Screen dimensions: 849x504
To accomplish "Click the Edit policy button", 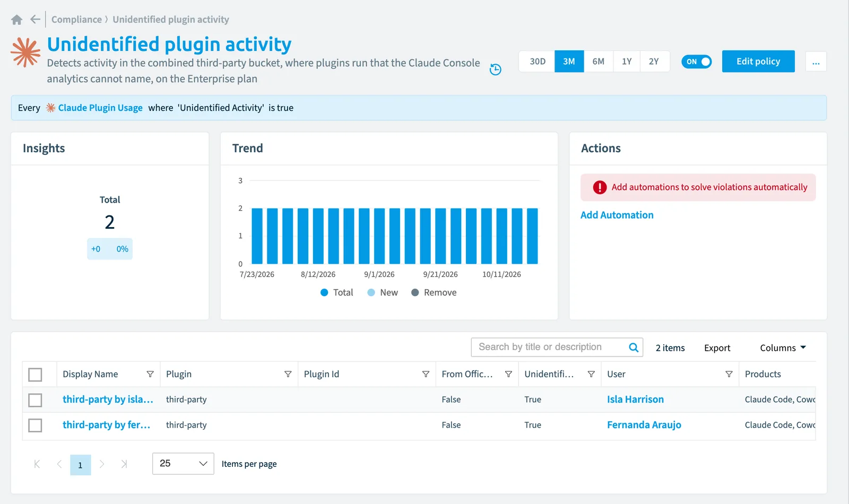I will point(758,62).
